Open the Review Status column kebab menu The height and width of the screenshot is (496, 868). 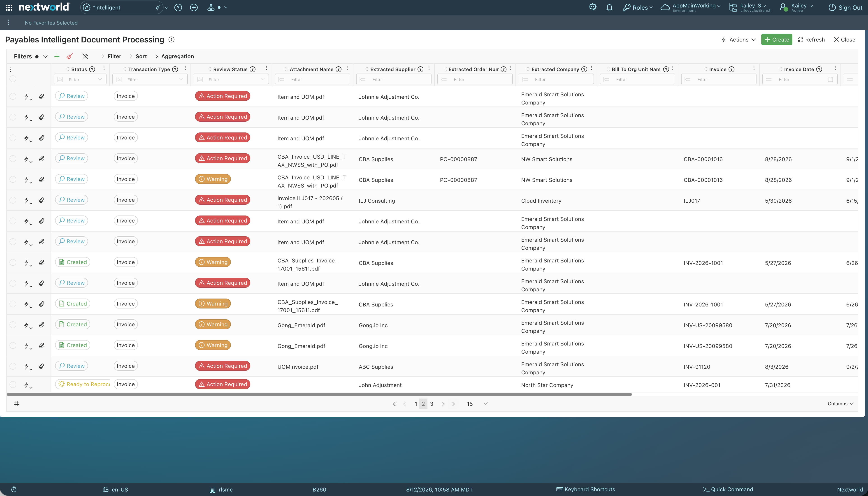click(x=266, y=68)
